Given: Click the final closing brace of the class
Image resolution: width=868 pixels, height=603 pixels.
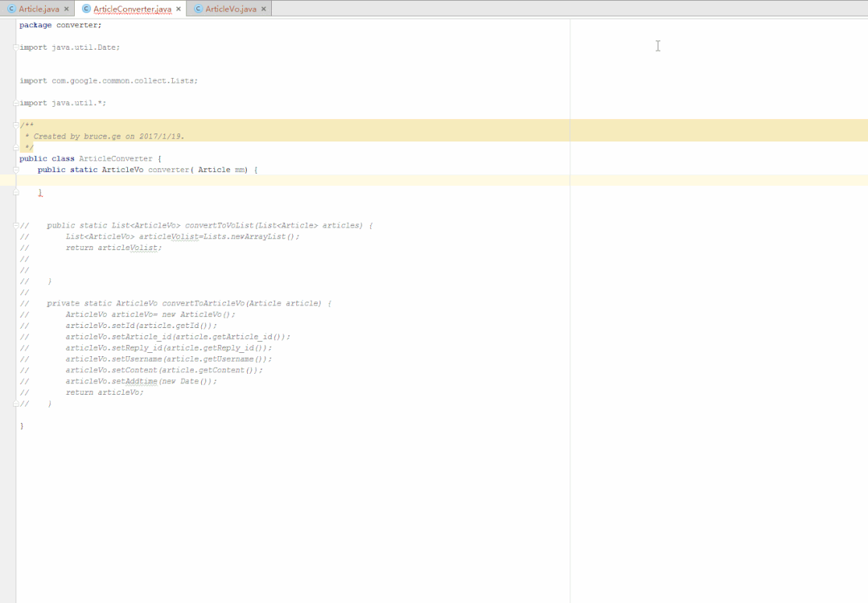Looking at the screenshot, I should pyautogui.click(x=22, y=425).
